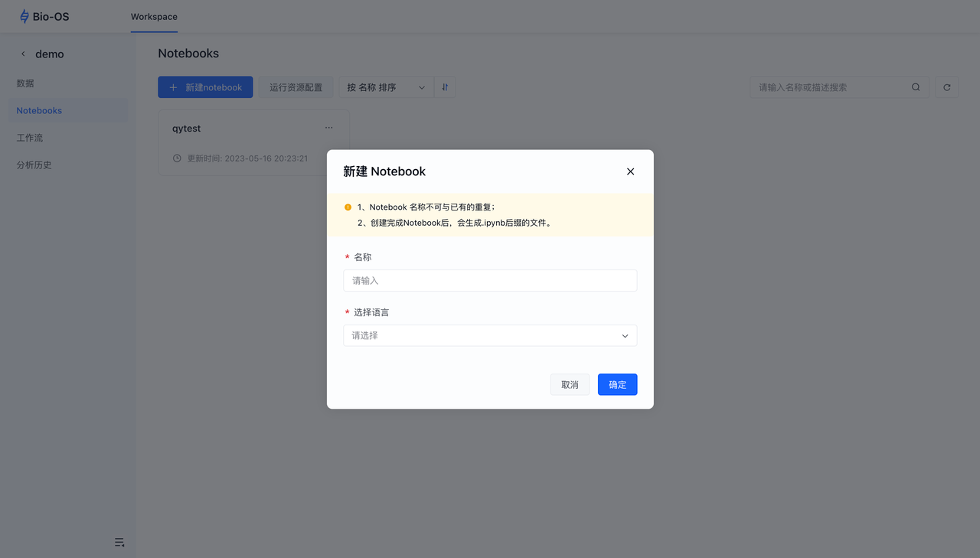Expand the 按 名称 排序 dropdown
This screenshot has height=558, width=980.
pyautogui.click(x=386, y=87)
